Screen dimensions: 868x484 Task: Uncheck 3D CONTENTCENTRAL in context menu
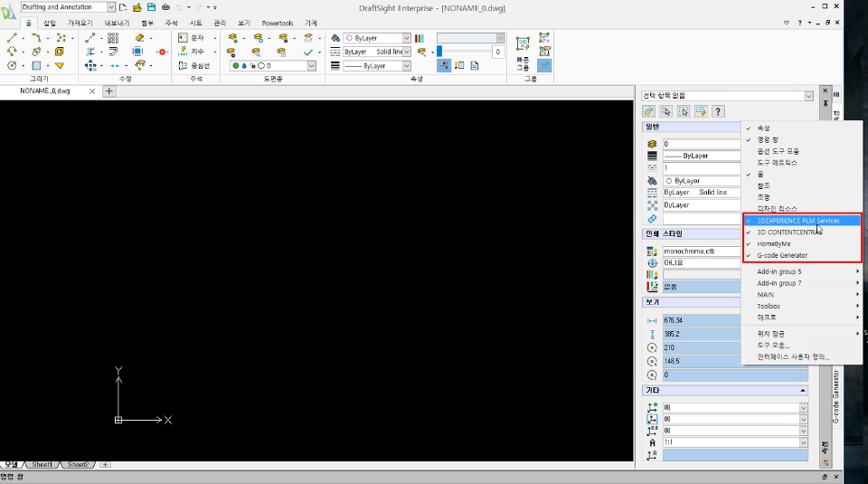[802, 232]
